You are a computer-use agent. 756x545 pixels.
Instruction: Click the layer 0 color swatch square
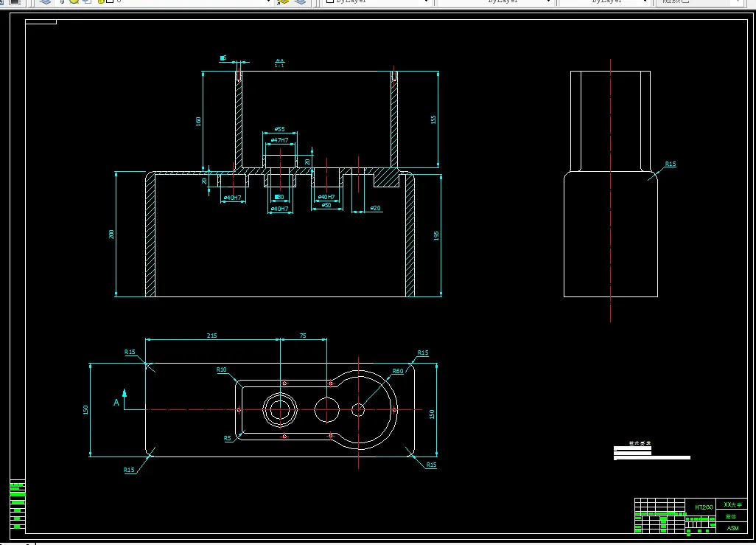click(x=110, y=2)
